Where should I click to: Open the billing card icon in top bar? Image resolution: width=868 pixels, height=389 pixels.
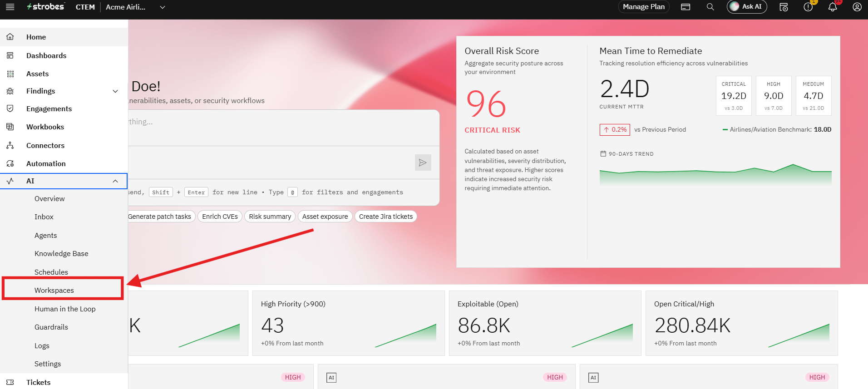click(x=686, y=7)
